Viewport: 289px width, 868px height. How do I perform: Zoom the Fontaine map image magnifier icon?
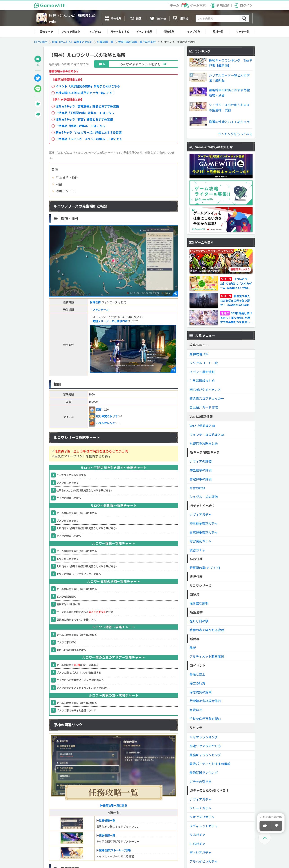(175, 294)
